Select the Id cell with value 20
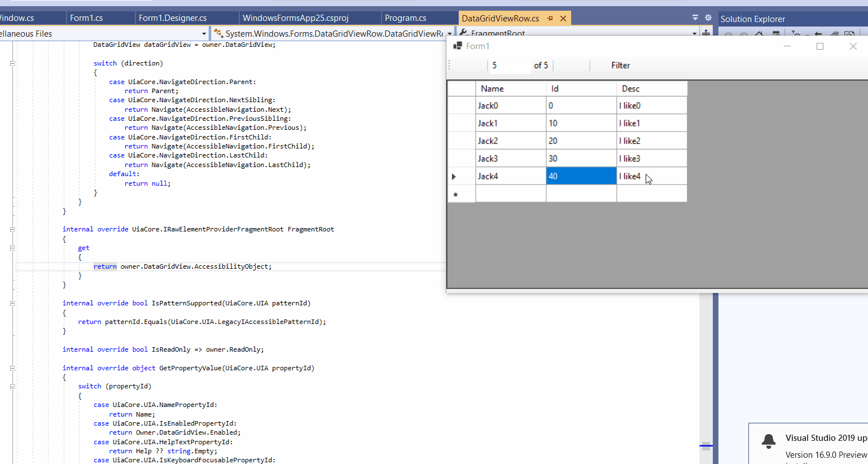The height and width of the screenshot is (464, 868). (x=581, y=141)
